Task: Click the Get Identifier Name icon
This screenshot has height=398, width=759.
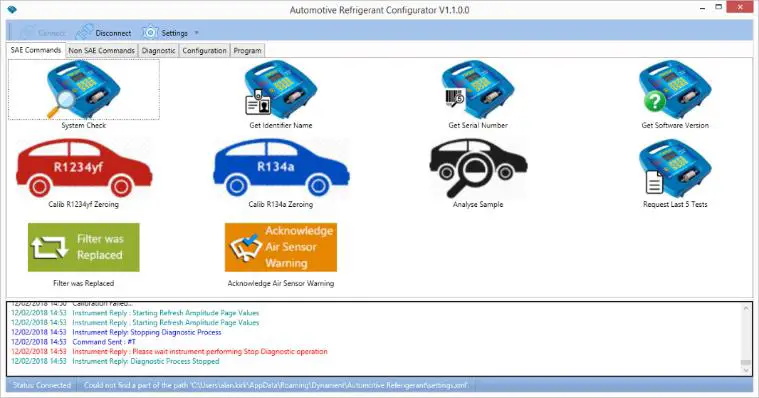Action: [281, 90]
